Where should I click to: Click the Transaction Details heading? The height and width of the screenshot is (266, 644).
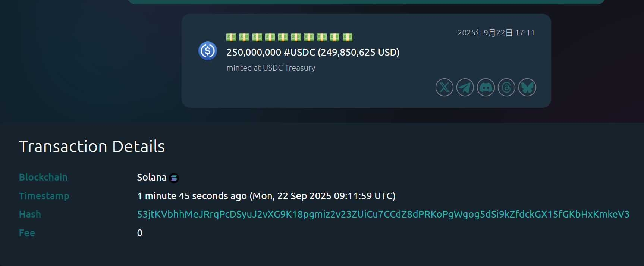tap(92, 146)
